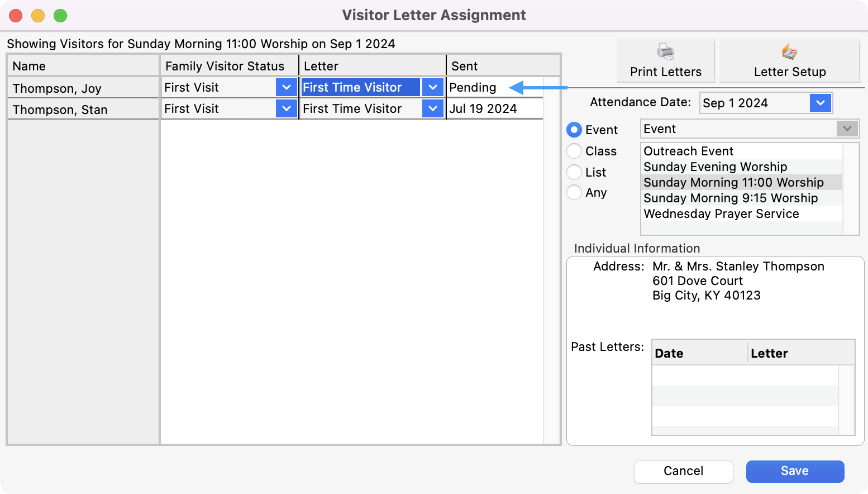Pick Sunday Morning 9:15 Worship
868x494 pixels.
(730, 198)
